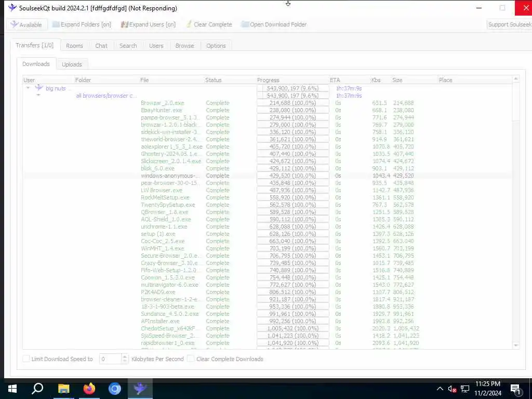Click the big nuts overall progress bar
This screenshot has height=399, width=532.
click(x=293, y=88)
